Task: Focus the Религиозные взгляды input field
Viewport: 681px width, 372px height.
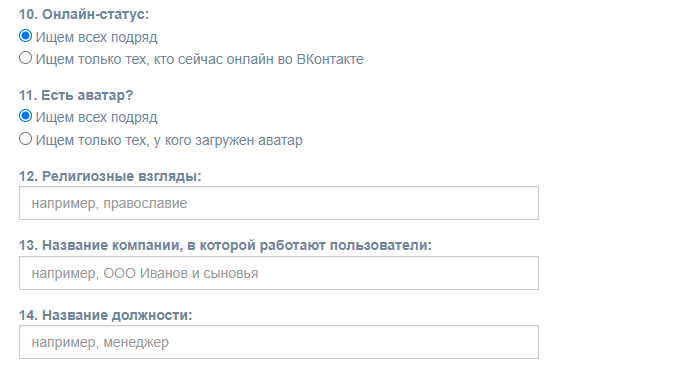Action: click(279, 203)
